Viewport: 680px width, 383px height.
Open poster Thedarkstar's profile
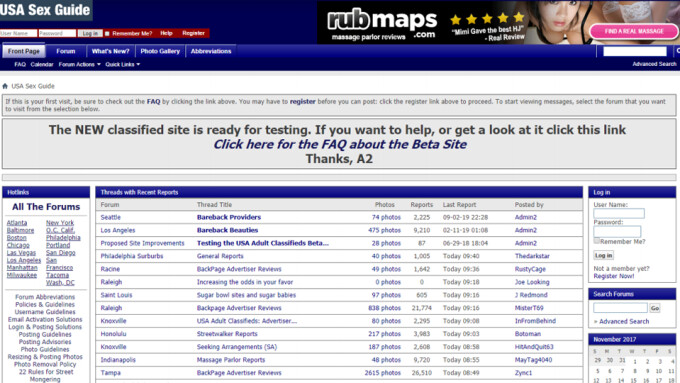pyautogui.click(x=532, y=256)
